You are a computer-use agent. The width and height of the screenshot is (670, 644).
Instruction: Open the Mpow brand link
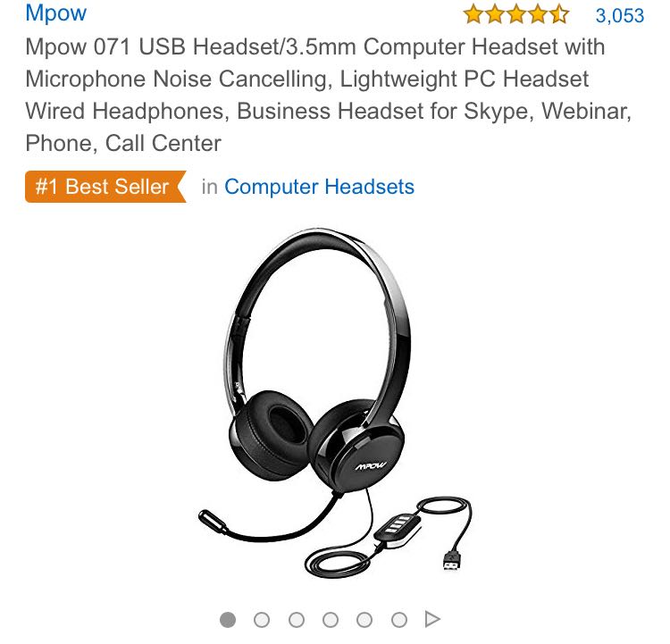(x=55, y=13)
